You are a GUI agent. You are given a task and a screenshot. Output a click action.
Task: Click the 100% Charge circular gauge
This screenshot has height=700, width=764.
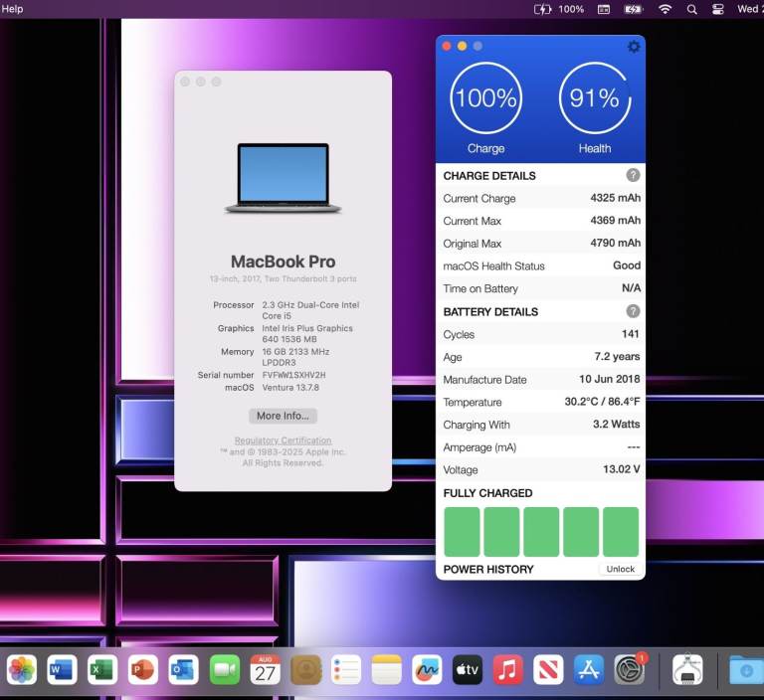[x=485, y=98]
